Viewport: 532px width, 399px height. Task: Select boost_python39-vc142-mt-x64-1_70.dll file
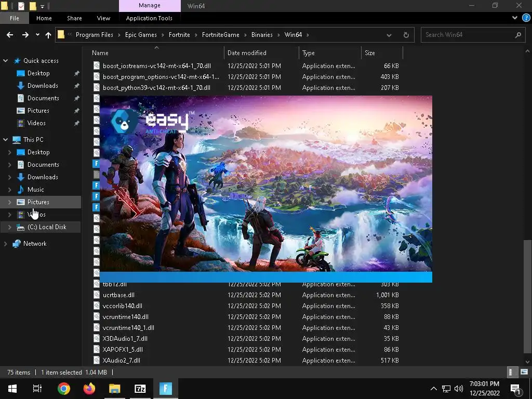tap(156, 87)
